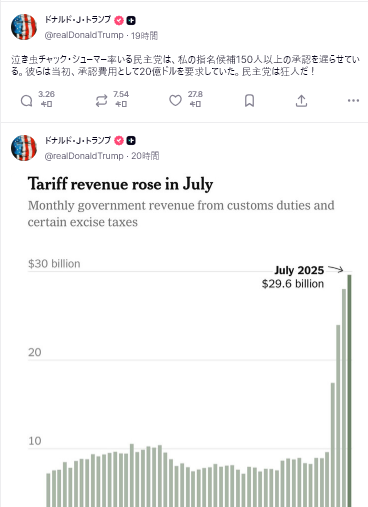The image size is (368, 507).
Task: Bookmark the first post
Action: pyautogui.click(x=249, y=100)
